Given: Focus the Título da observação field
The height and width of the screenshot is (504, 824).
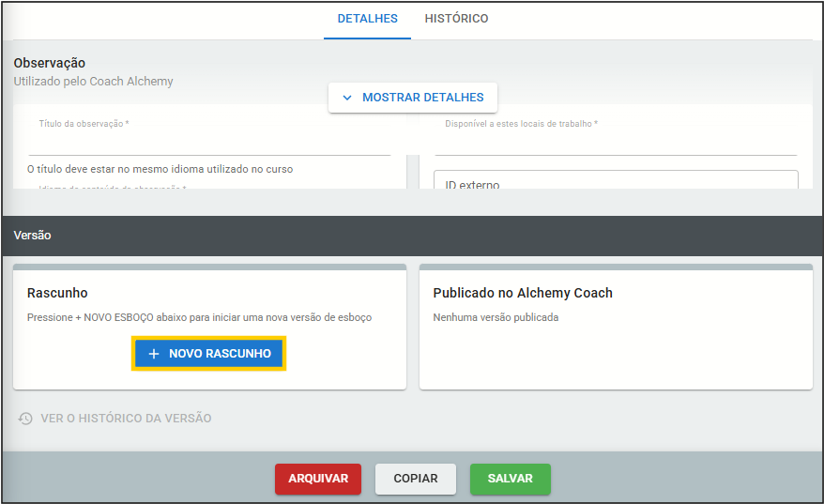Looking at the screenshot, I should pos(209,142).
